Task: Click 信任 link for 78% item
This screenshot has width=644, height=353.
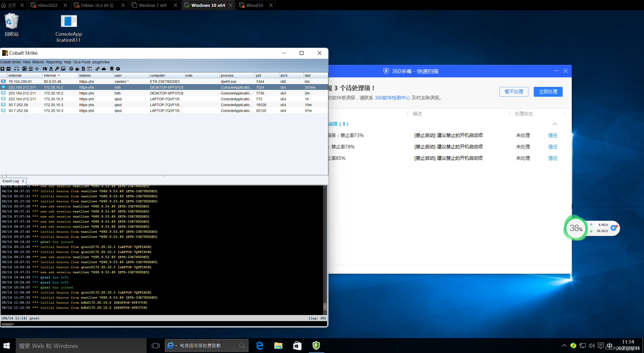Action: pyautogui.click(x=553, y=147)
